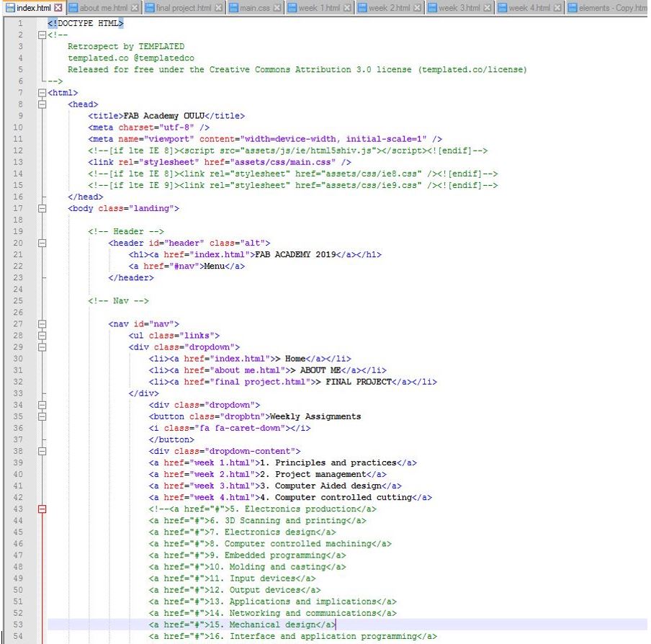
Task: Open the main.css tab
Action: 255,7
